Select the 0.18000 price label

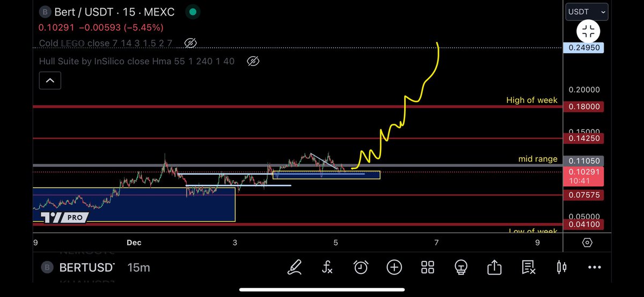coord(584,107)
